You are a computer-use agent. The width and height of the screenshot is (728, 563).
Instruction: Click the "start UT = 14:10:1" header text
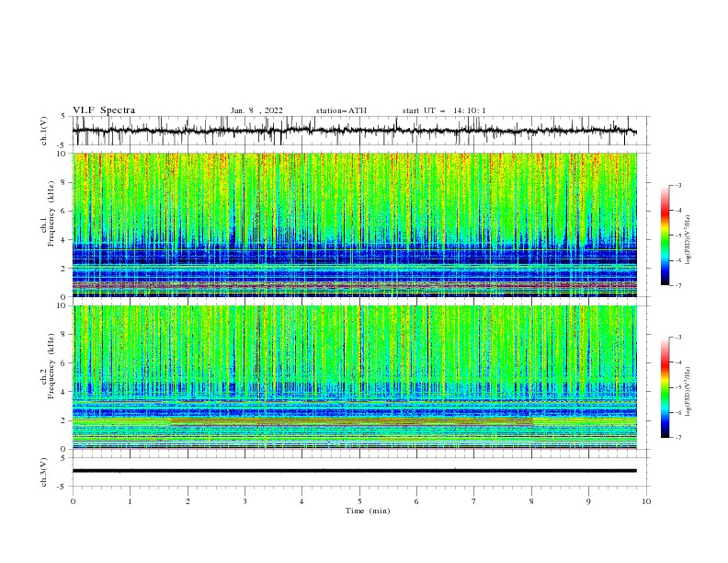tap(444, 110)
